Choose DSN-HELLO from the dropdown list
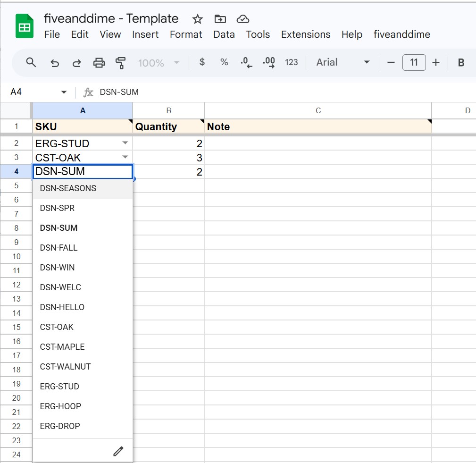 [83, 307]
